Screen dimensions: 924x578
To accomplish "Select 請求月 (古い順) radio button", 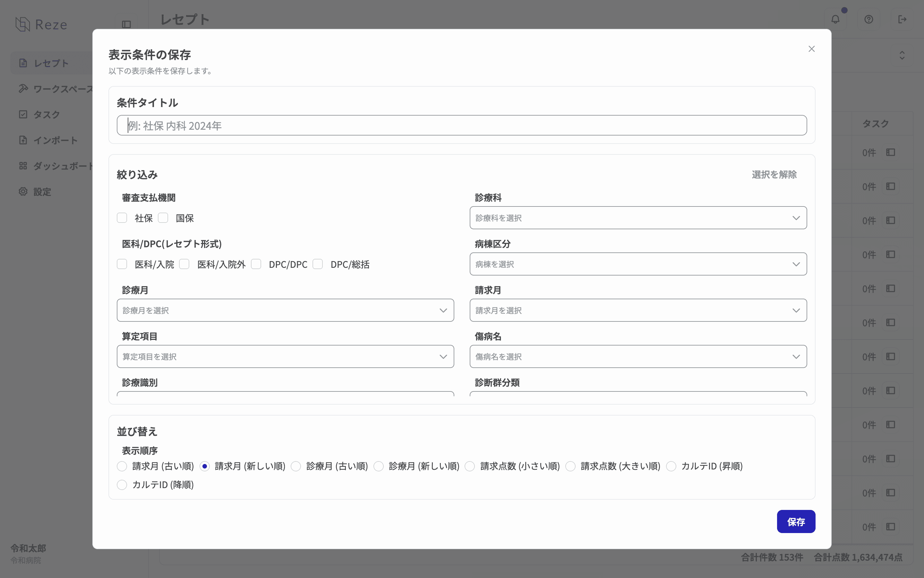I will coord(122,466).
